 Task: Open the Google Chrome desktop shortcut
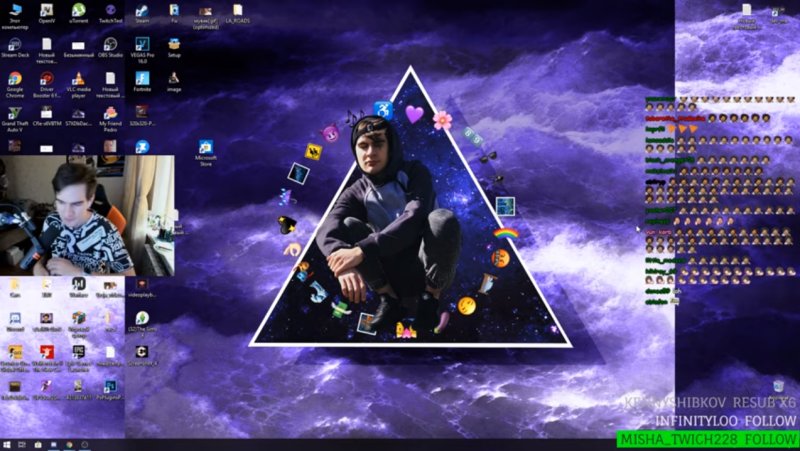tap(15, 79)
